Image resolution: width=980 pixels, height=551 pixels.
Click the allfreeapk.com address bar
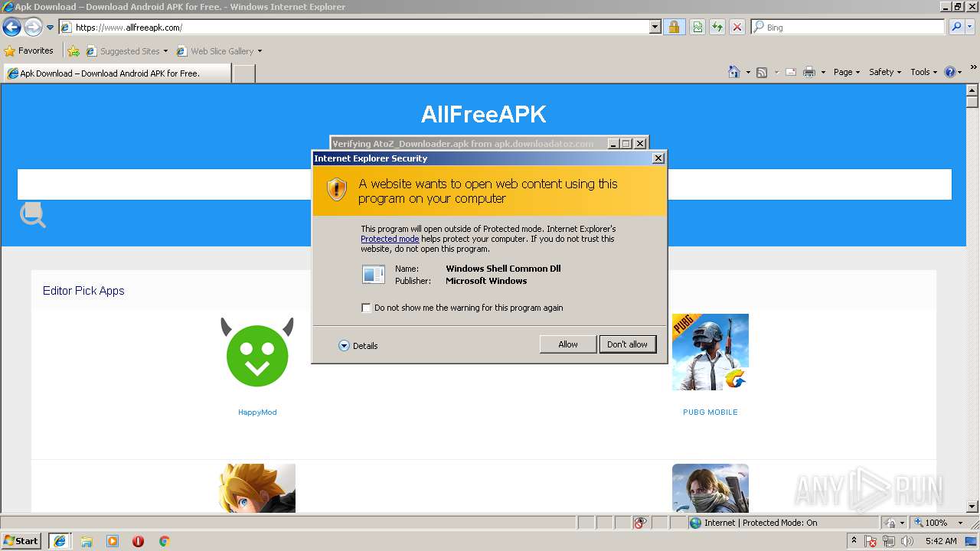[x=354, y=28]
